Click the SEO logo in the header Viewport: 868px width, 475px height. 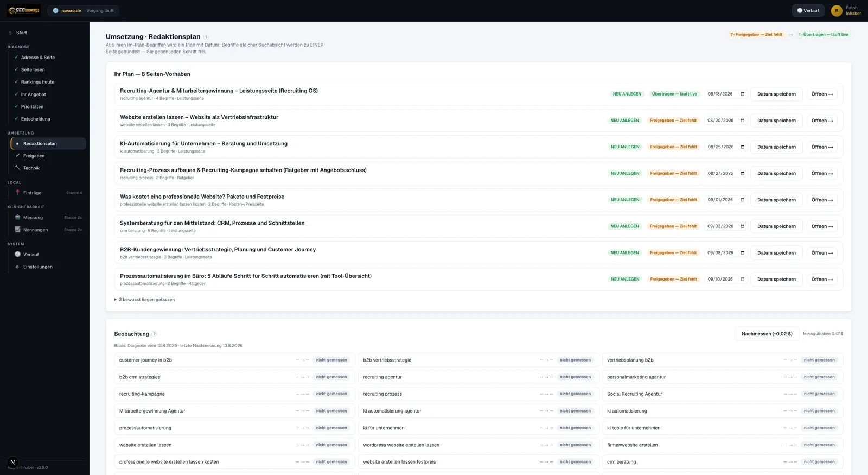coord(24,10)
